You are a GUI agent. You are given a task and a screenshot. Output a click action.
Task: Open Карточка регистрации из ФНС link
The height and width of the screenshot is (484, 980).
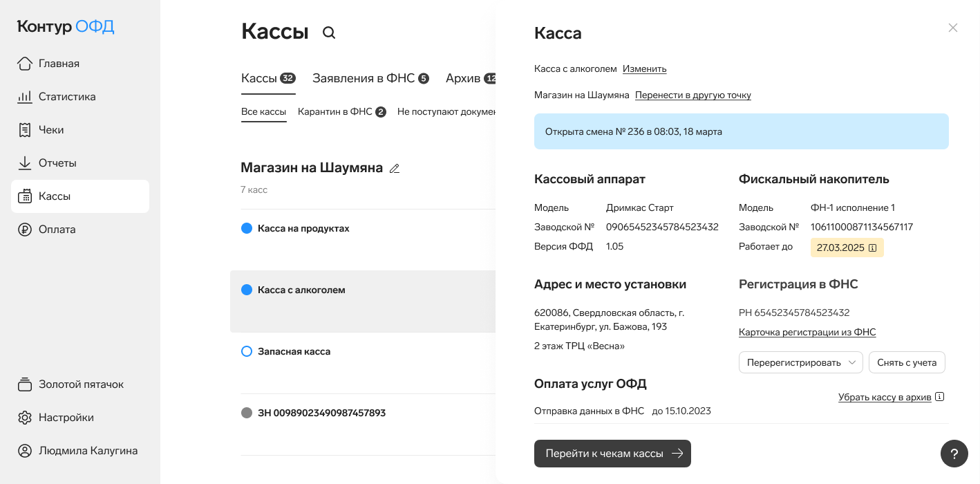(x=807, y=332)
